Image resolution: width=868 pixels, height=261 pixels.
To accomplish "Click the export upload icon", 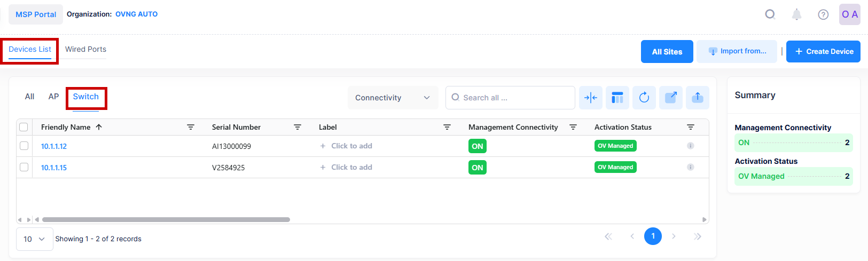I will (697, 98).
